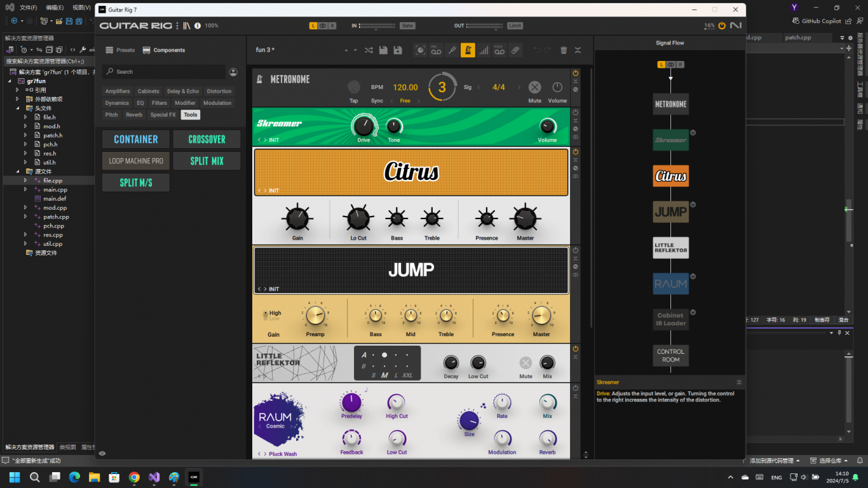
Task: Toggle main engine power next to 16%
Action: 722,26
